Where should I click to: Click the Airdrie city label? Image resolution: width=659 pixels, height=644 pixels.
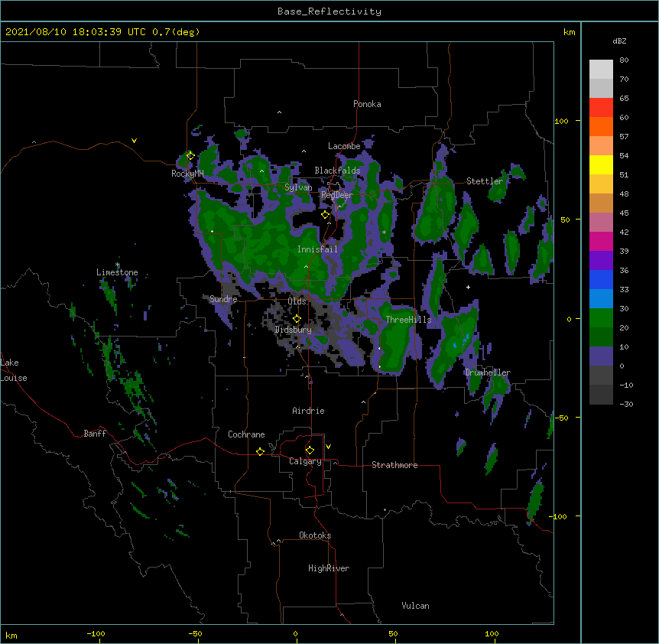[308, 411]
